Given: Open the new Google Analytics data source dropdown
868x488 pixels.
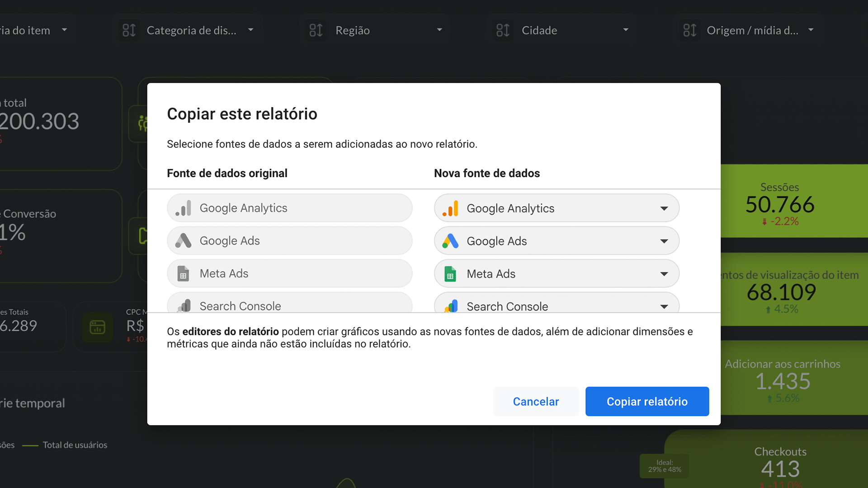Looking at the screenshot, I should pyautogui.click(x=664, y=208).
